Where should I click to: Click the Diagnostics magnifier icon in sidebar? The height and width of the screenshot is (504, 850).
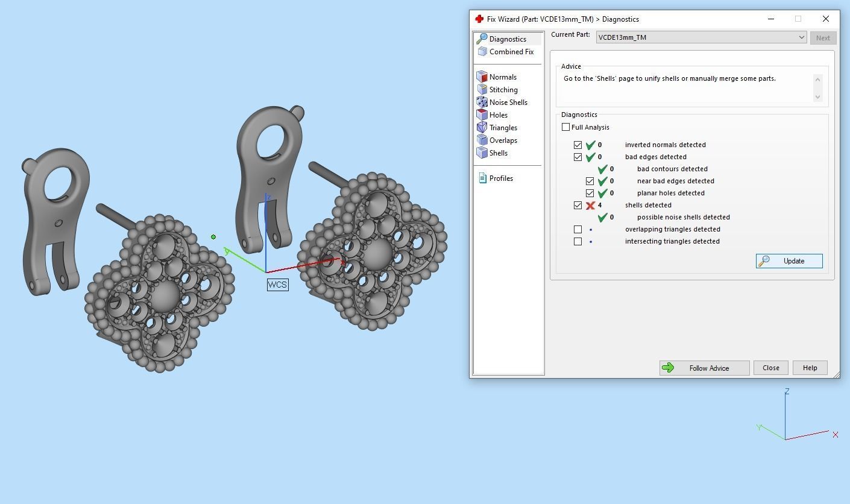click(x=482, y=39)
